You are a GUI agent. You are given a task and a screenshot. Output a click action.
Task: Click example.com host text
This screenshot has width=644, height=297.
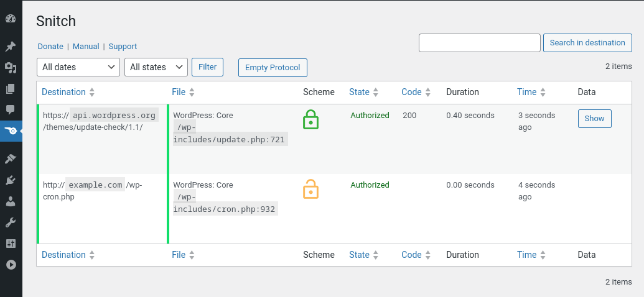[95, 185]
